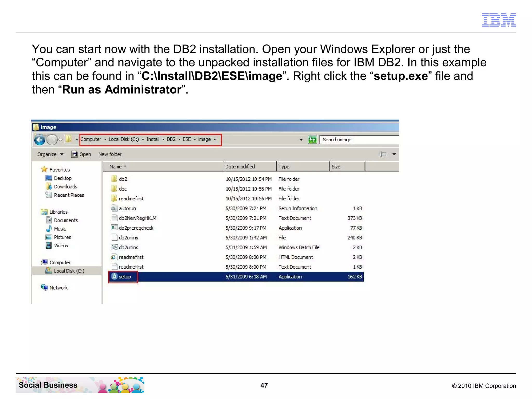Select the setup application icon
This screenshot has width=532, height=399.
(x=114, y=276)
